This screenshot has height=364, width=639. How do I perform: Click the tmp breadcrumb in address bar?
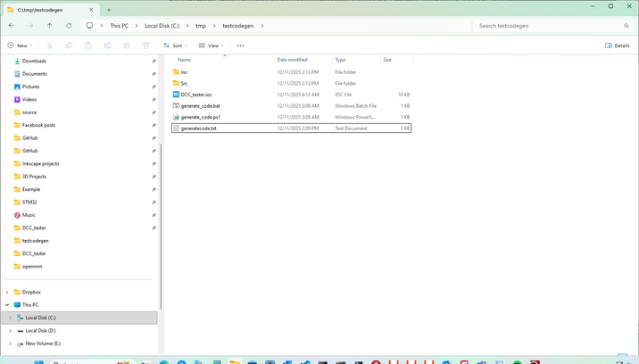(x=201, y=26)
